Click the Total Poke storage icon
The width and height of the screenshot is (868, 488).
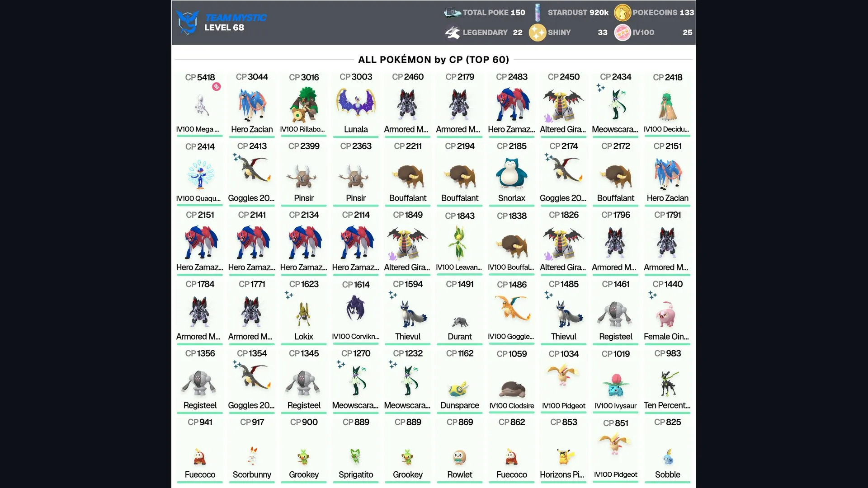[452, 13]
